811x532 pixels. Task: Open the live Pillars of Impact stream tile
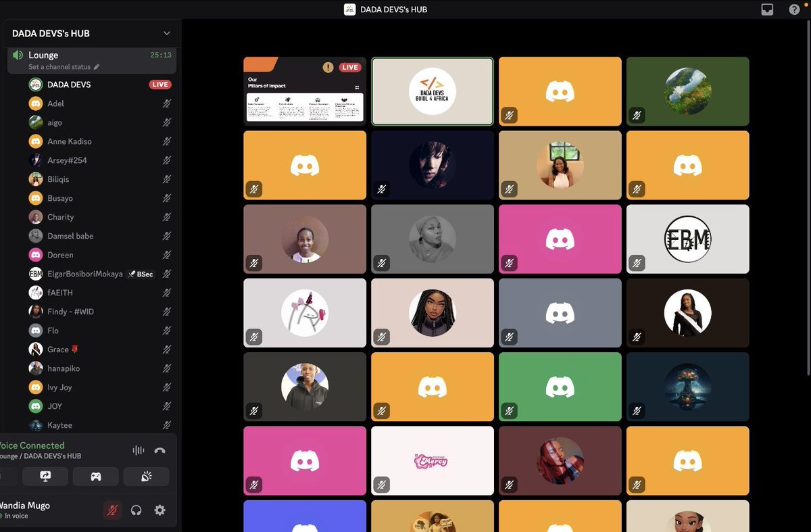click(305, 91)
